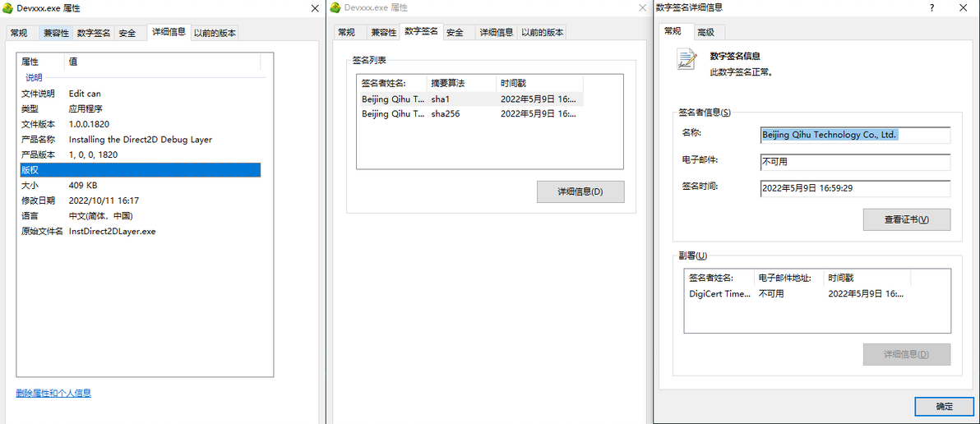Click 说明 group header in details list

tap(34, 78)
